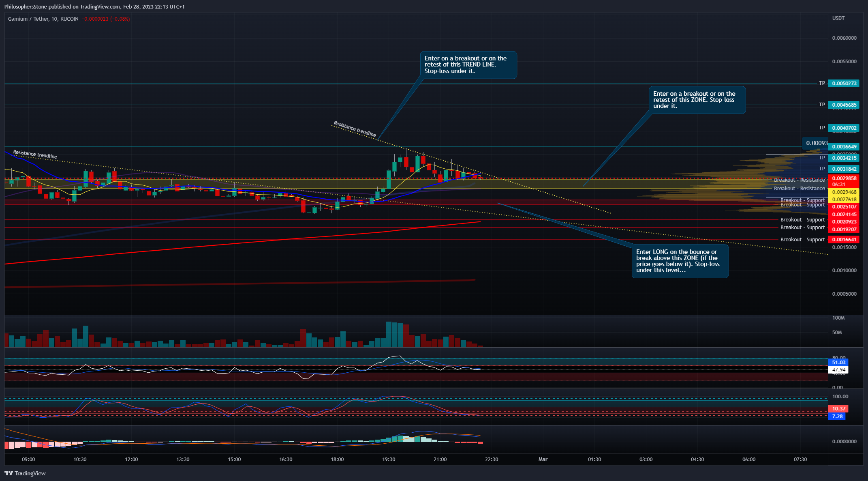Image resolution: width=868 pixels, height=481 pixels.
Task: Click the 0.0000000 MACD scale label
Action: click(844, 442)
